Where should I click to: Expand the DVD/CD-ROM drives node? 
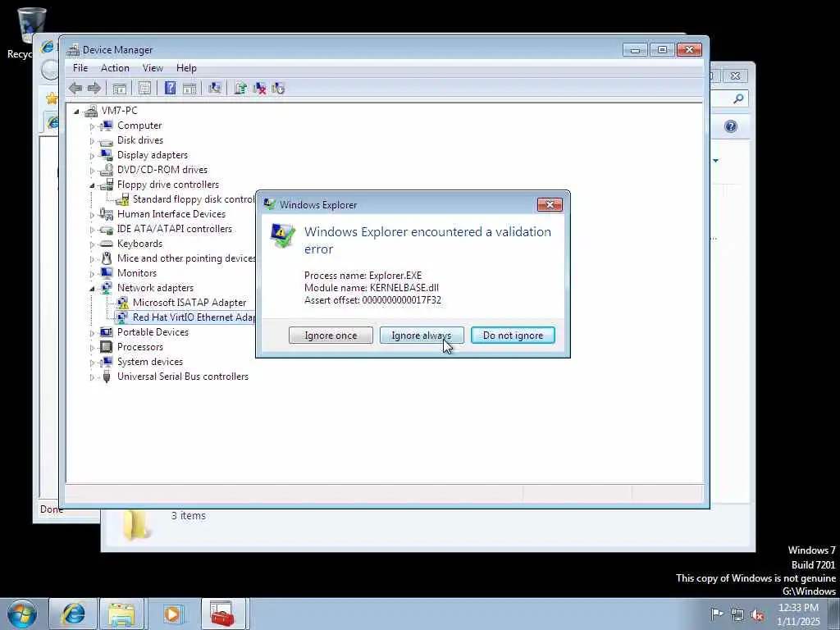coord(92,171)
